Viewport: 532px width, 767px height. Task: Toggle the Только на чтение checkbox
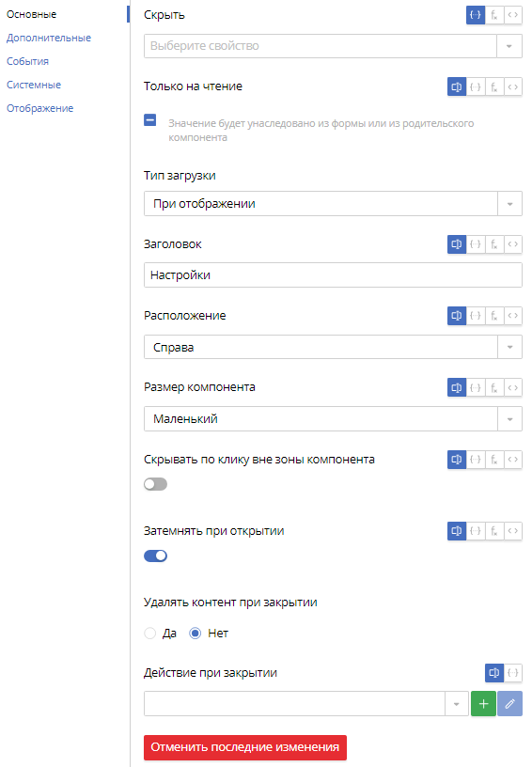point(150,120)
